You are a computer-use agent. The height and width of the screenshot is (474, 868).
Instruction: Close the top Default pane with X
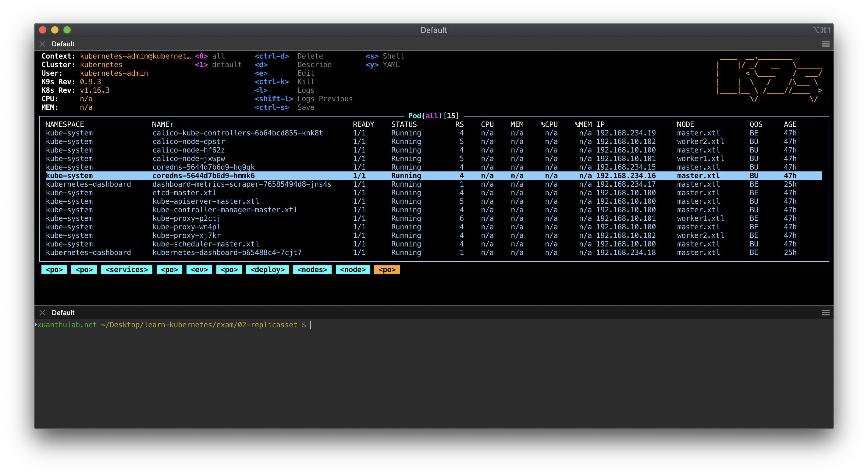[x=42, y=44]
